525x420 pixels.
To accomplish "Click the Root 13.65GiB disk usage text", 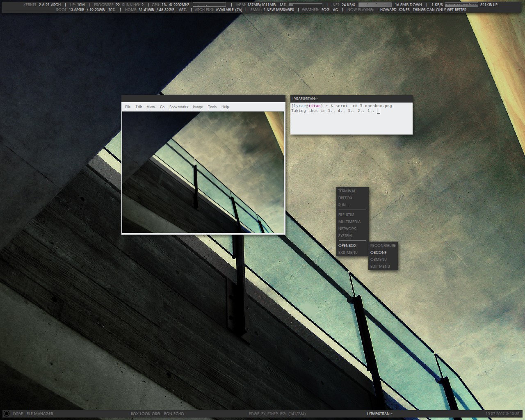I will [x=85, y=10].
